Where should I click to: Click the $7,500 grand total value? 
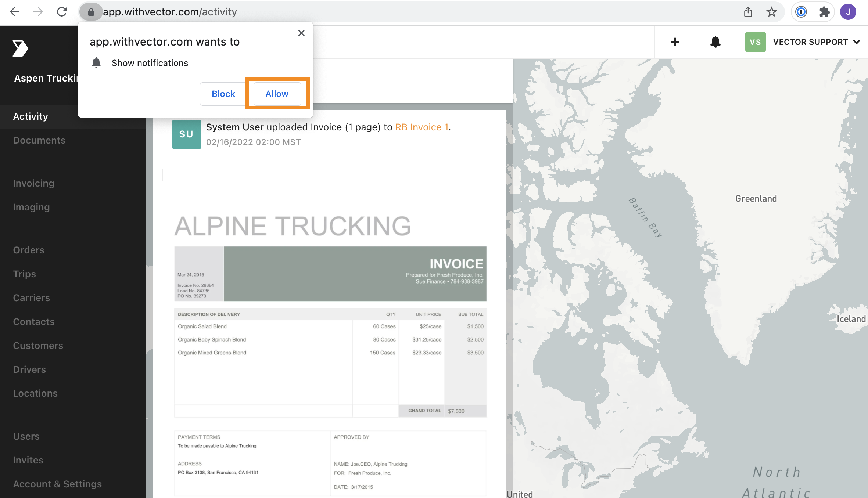(x=456, y=411)
